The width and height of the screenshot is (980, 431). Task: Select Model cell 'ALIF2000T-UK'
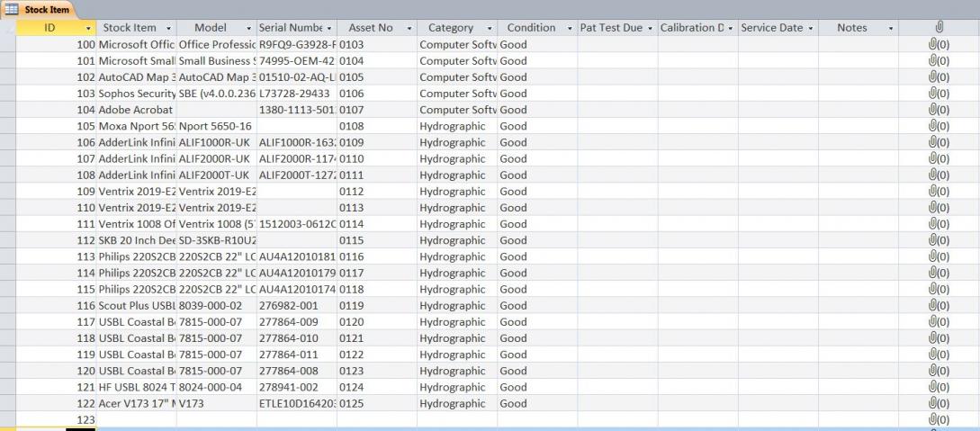click(216, 175)
